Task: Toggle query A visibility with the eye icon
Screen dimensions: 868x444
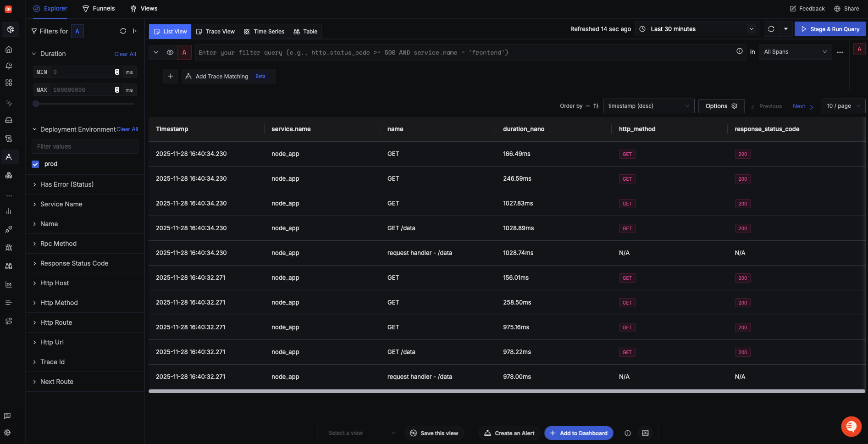Action: click(x=170, y=52)
